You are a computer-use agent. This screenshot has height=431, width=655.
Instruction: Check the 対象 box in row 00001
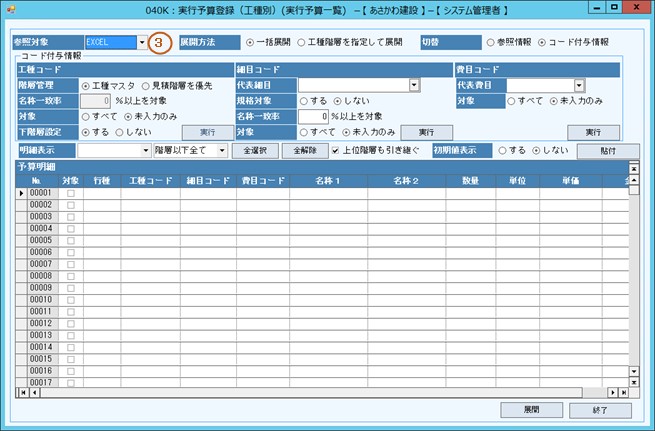(69, 193)
